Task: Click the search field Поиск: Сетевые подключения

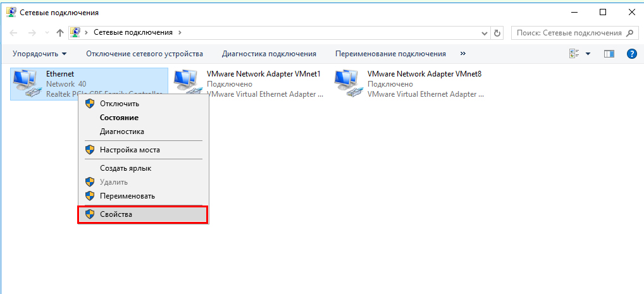Action: tap(569, 33)
